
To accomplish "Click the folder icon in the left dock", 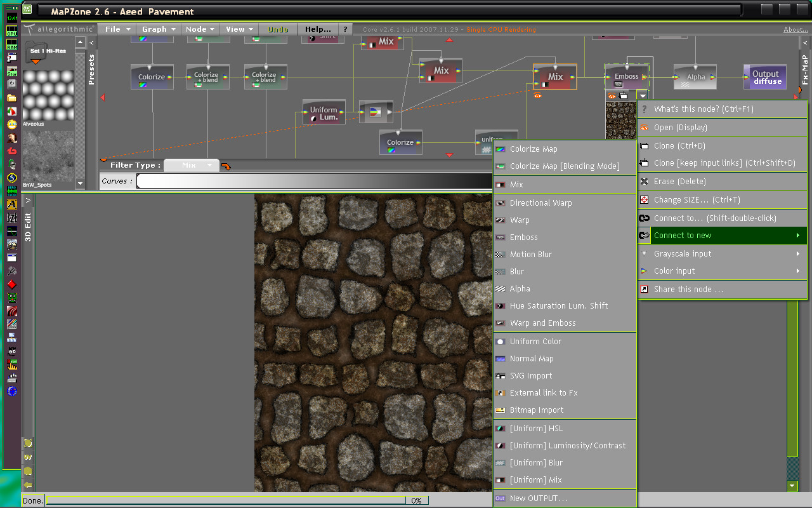I will (11, 98).
